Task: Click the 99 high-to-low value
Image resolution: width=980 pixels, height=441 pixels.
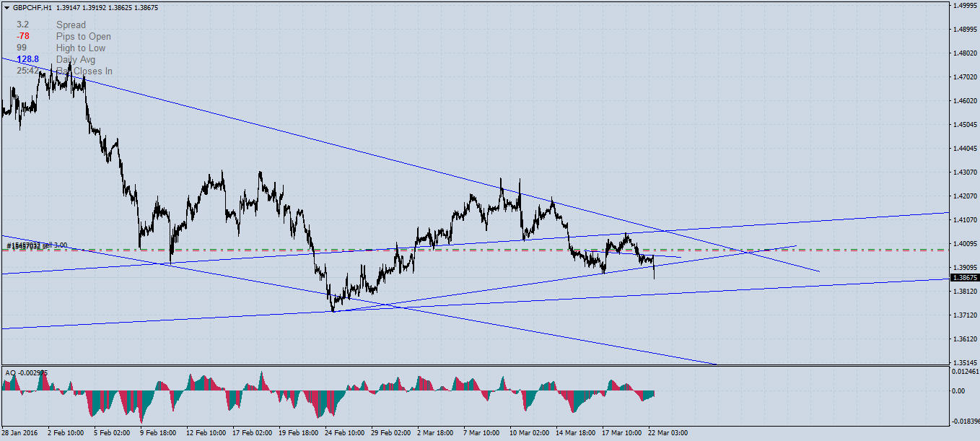Action: [x=22, y=48]
